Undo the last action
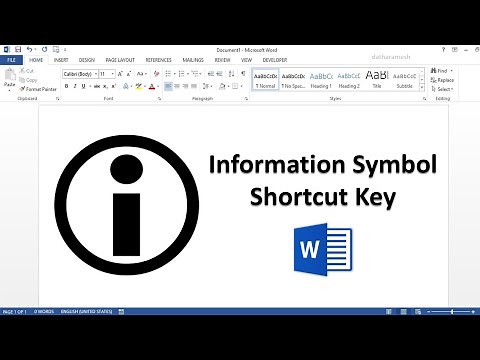The width and height of the screenshot is (480, 360). [x=29, y=50]
